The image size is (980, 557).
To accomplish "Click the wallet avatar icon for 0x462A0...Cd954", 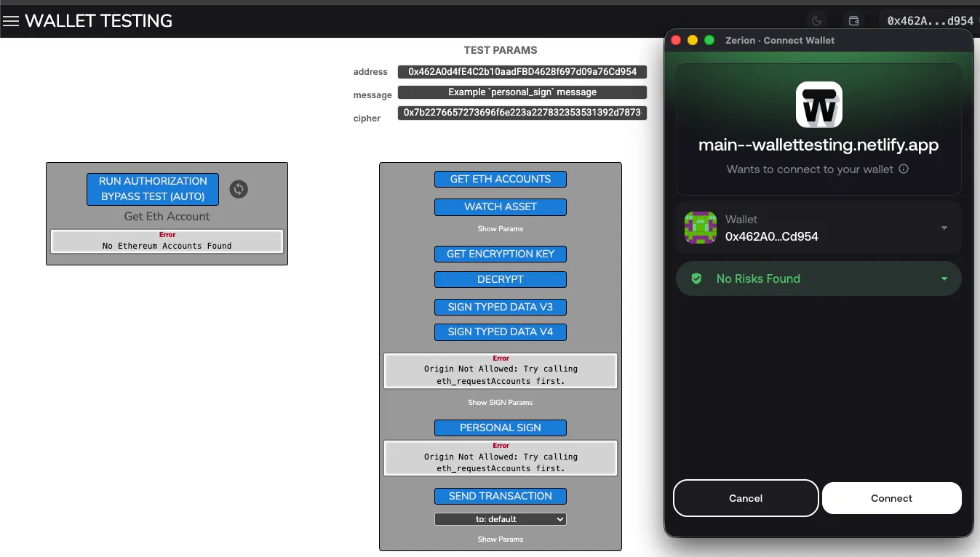I will (700, 227).
